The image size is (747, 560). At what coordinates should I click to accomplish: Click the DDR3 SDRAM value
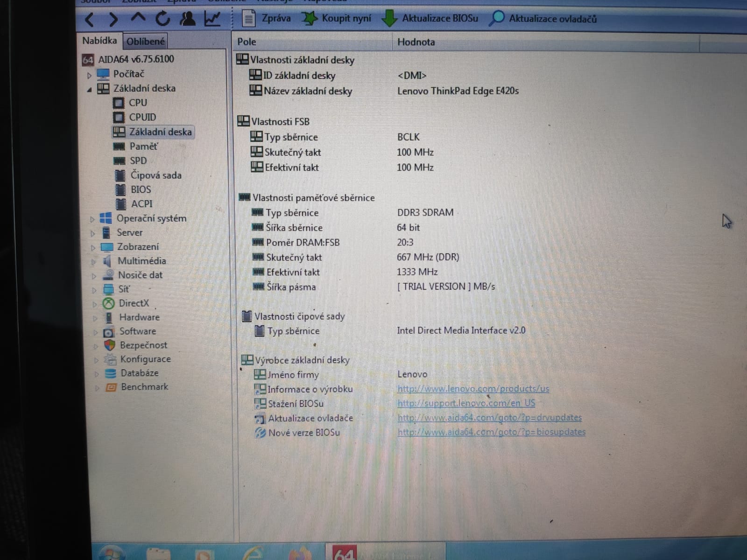425,213
